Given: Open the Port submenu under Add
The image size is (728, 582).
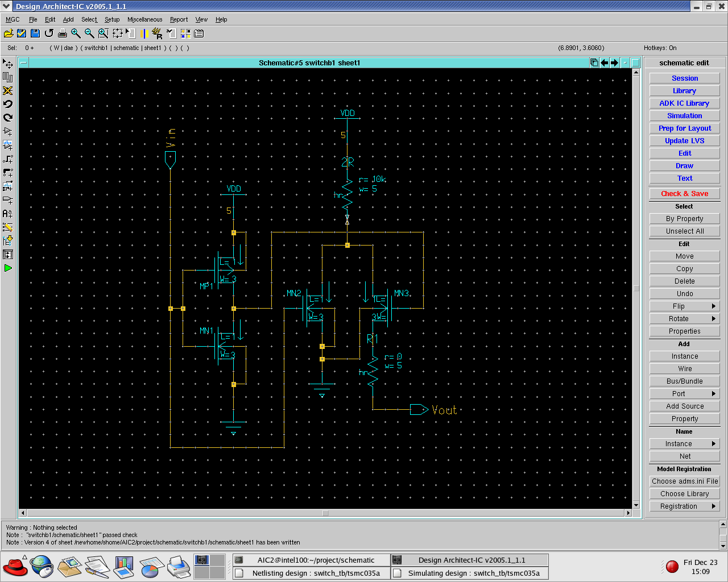Looking at the screenshot, I should (684, 394).
